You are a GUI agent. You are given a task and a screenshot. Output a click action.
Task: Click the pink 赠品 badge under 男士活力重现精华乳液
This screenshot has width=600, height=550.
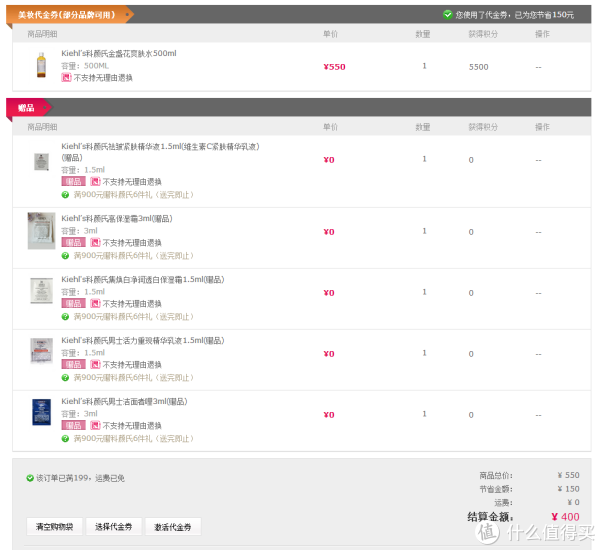(x=73, y=364)
